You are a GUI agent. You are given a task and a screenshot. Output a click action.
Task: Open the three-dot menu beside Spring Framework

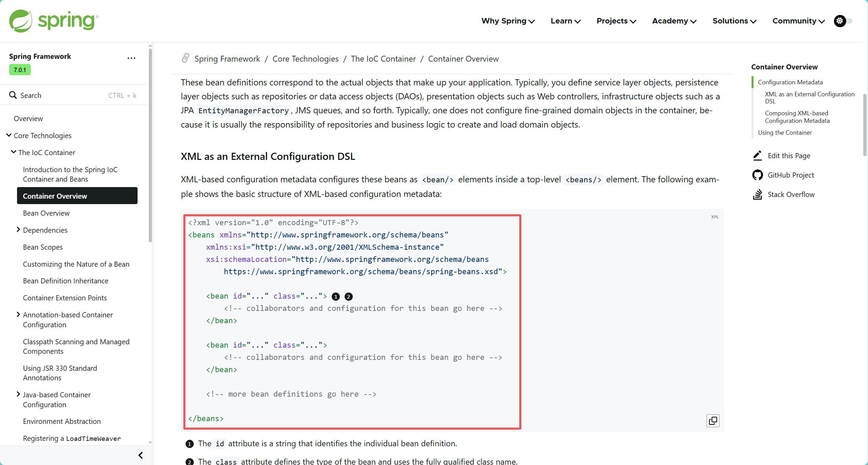coord(131,58)
